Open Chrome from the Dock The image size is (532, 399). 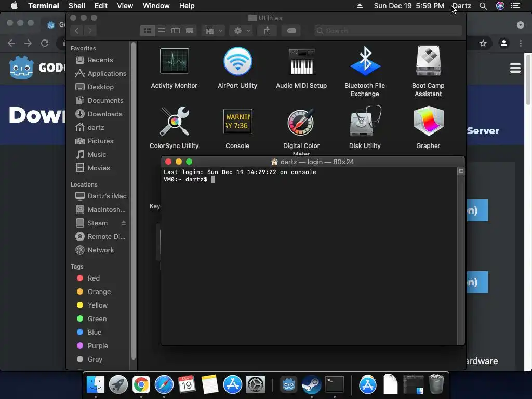(141, 385)
